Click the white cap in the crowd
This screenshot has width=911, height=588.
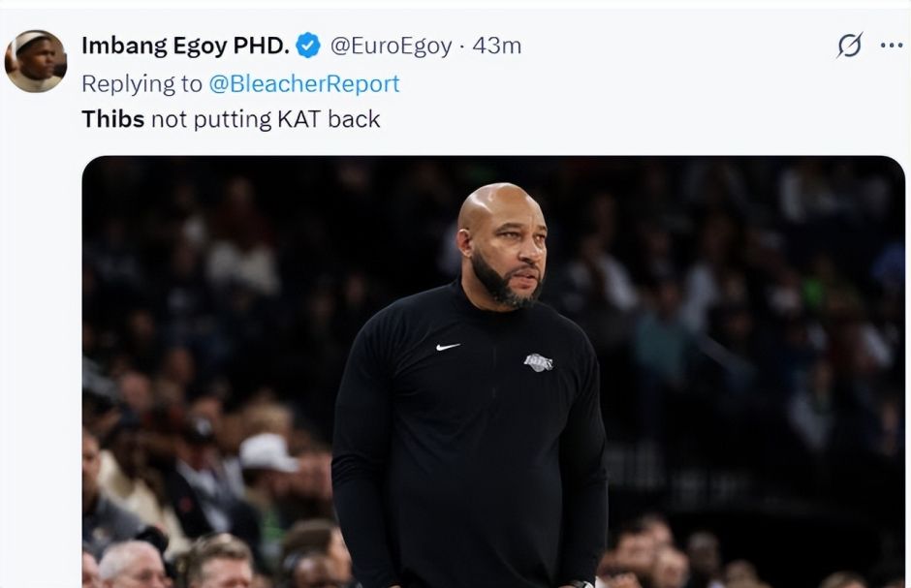click(x=267, y=452)
